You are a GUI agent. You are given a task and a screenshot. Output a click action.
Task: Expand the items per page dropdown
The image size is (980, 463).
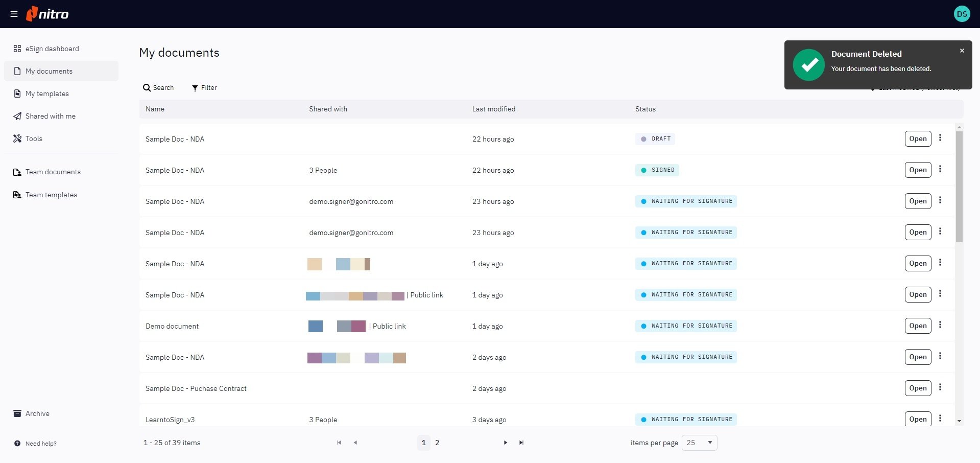coord(699,443)
